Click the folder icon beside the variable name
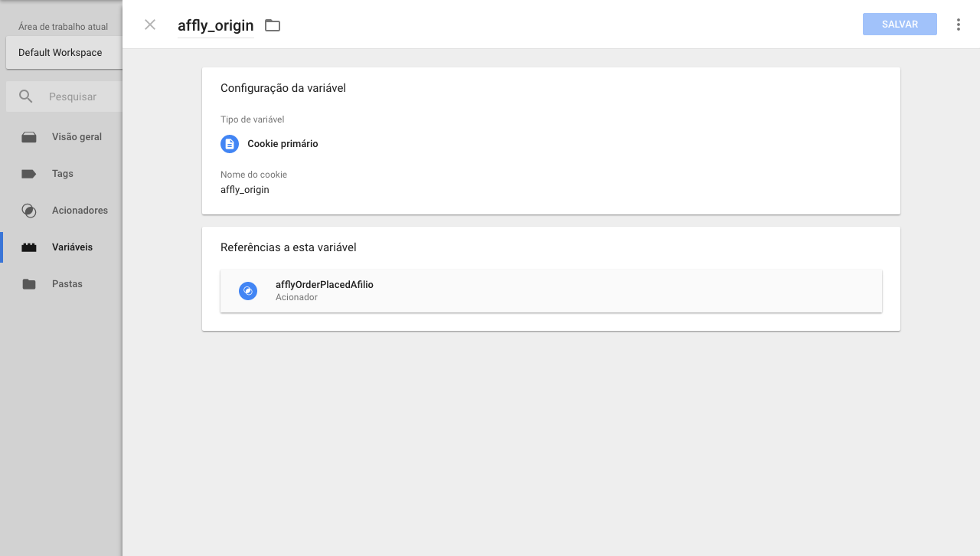The width and height of the screenshot is (980, 556). click(273, 25)
